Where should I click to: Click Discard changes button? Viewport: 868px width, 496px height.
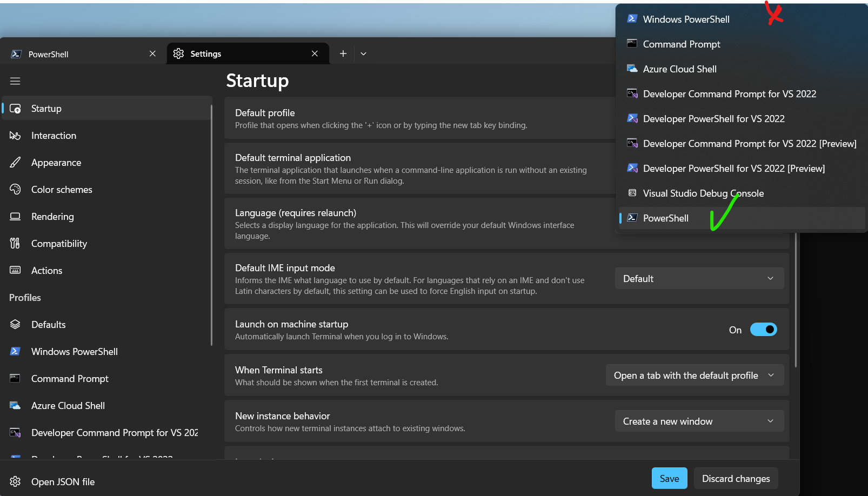pos(736,479)
